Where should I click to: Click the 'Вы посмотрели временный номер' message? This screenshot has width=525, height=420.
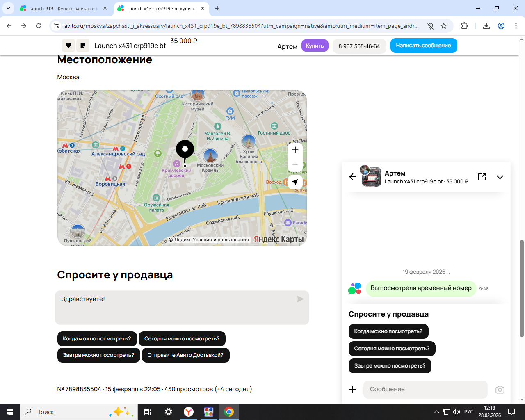point(421,288)
